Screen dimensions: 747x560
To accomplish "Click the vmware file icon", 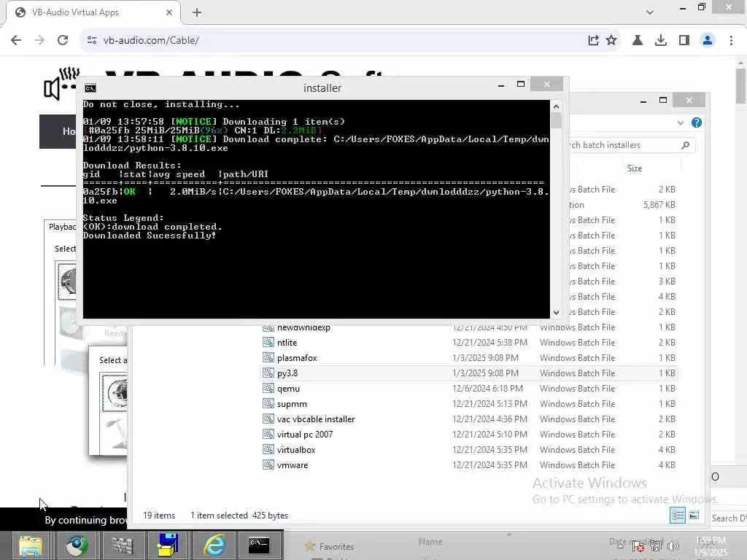I will (268, 464).
